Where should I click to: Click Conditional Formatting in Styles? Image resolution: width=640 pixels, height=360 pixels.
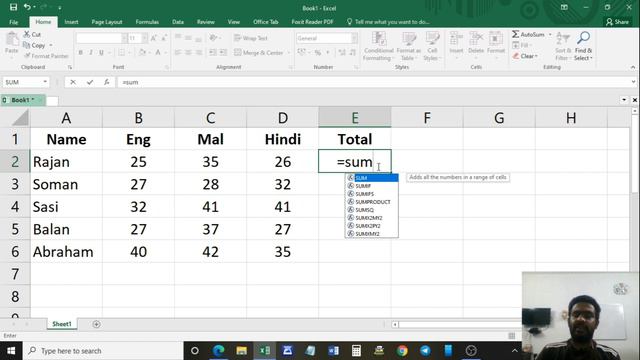point(378,46)
